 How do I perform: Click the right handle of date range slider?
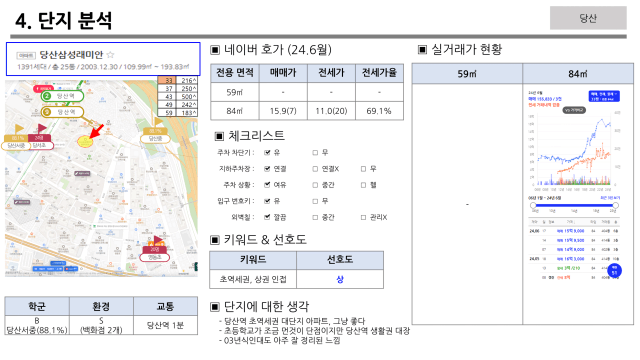(x=616, y=205)
